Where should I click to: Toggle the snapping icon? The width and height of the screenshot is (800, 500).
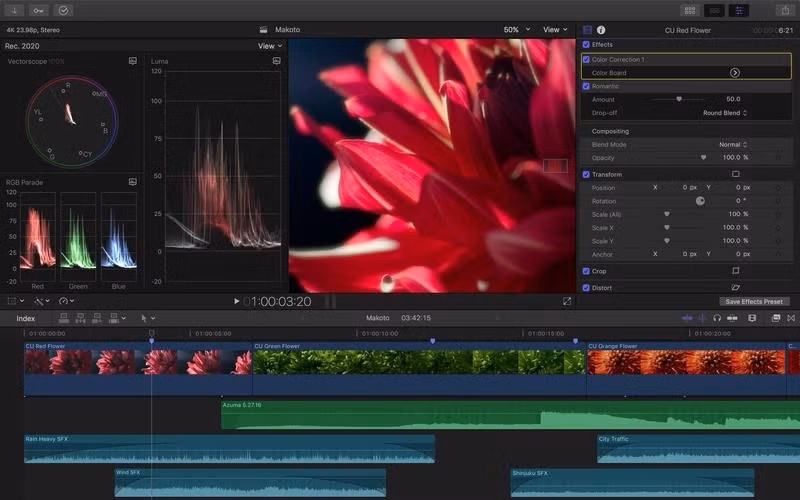click(732, 318)
